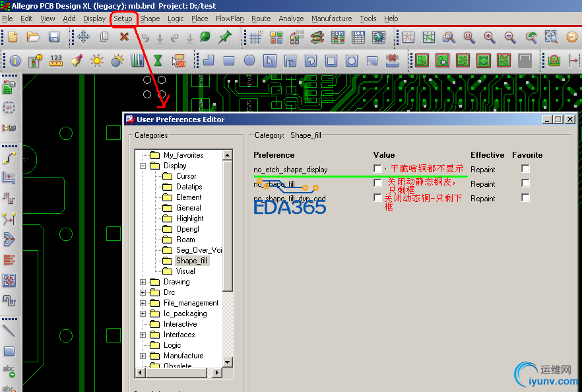Save the board with the Save icon
Viewport: 582px width, 392px height.
54,37
